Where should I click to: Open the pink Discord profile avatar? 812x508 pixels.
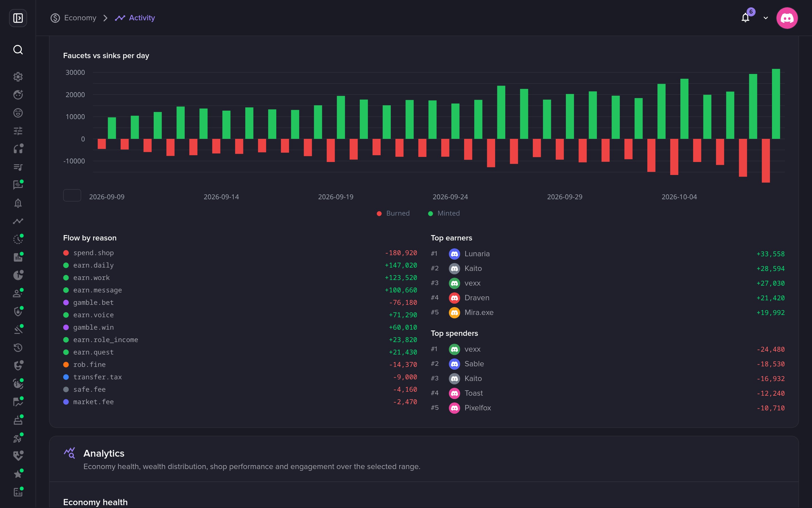click(x=787, y=18)
